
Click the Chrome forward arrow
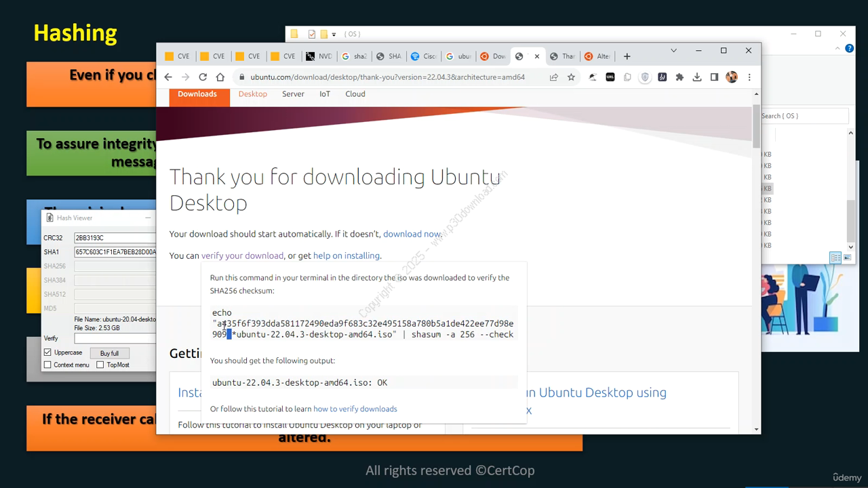[x=185, y=77]
